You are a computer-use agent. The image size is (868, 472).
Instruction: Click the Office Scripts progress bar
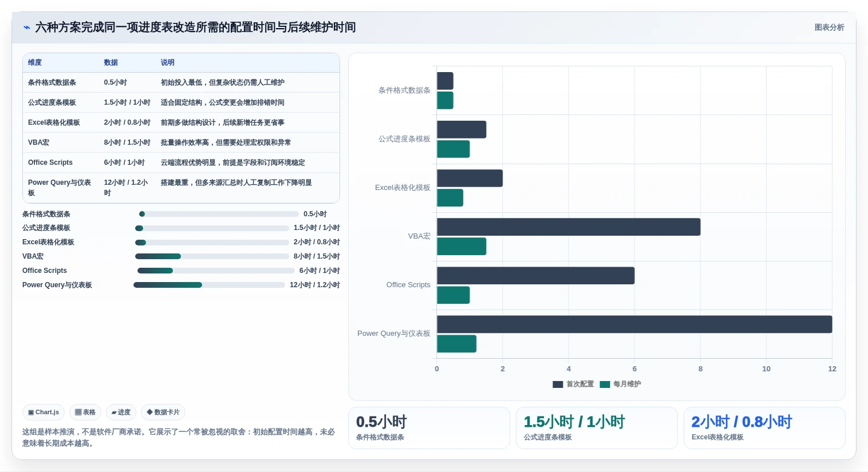(x=216, y=271)
